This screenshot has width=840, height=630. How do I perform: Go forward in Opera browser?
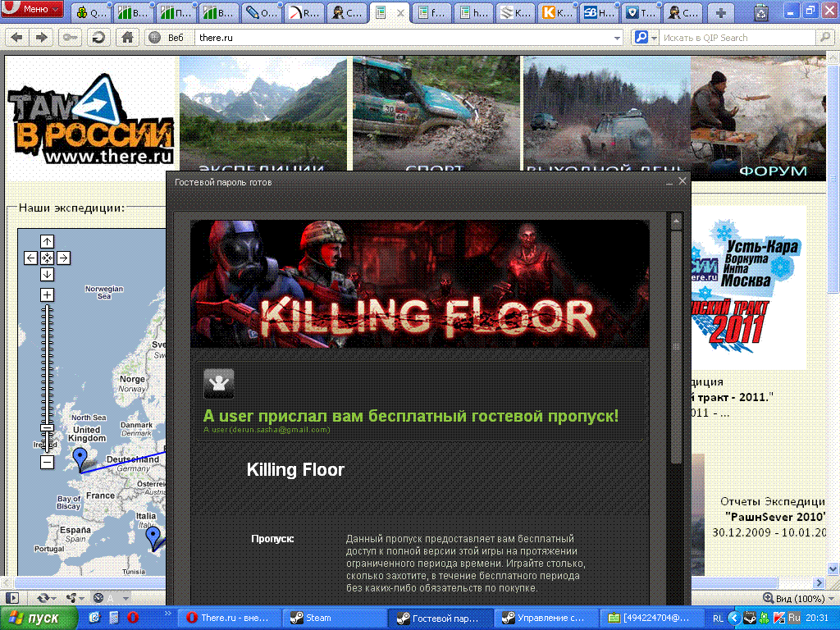pos(41,38)
